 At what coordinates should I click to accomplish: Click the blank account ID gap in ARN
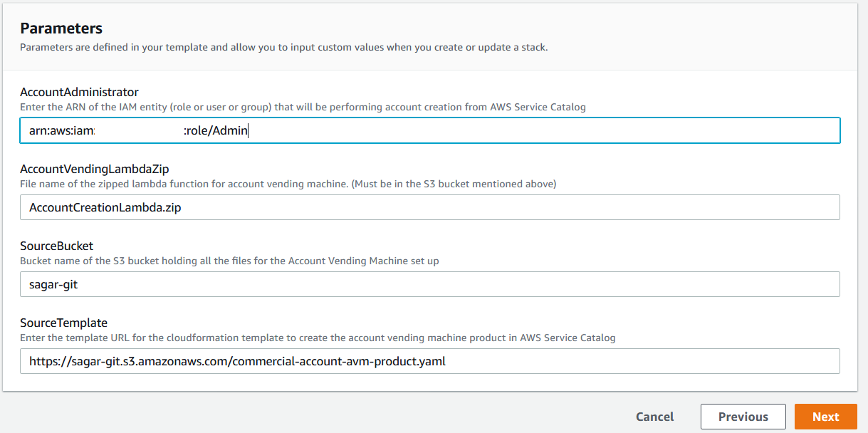click(140, 131)
